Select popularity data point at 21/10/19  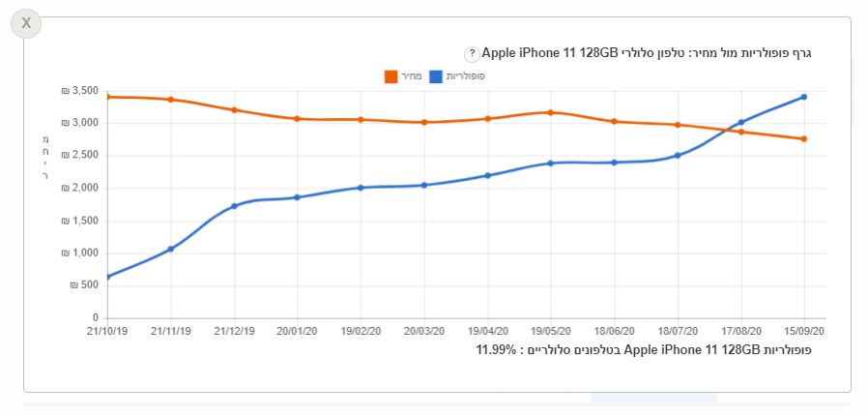108,277
